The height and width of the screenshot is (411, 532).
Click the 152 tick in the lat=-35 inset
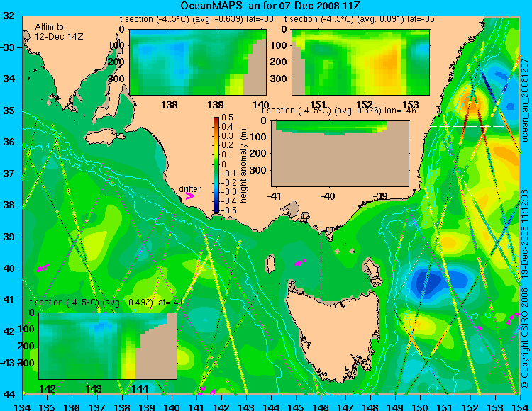pos(365,104)
